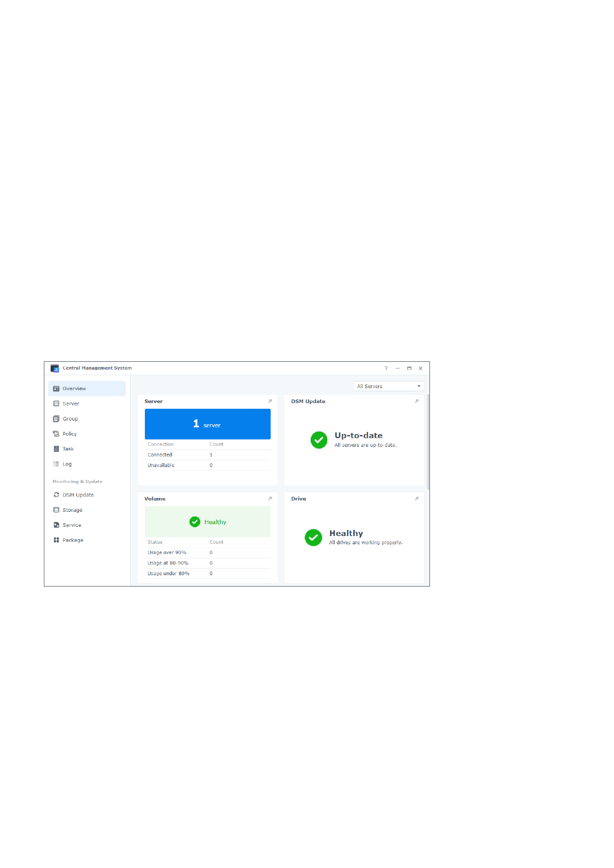The width and height of the screenshot is (614, 868).
Task: Select the Connected row in Server table
Action: click(207, 455)
